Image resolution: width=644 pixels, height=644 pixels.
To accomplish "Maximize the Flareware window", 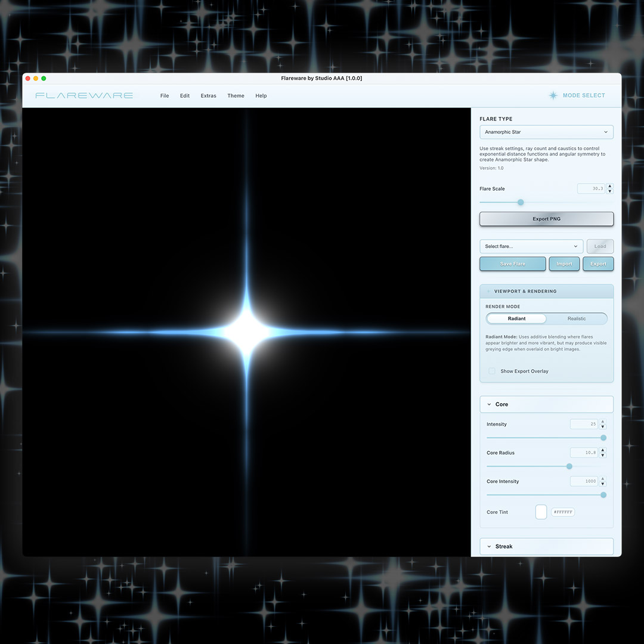I will coord(44,79).
